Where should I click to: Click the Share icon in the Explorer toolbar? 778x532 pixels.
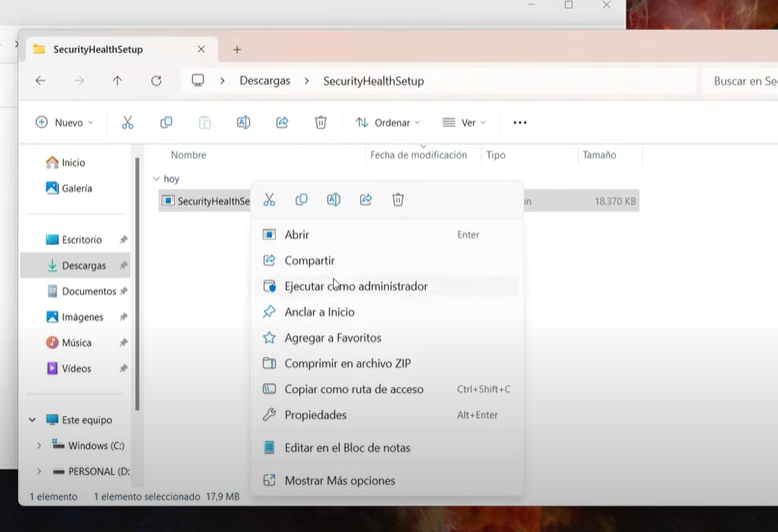click(x=282, y=123)
